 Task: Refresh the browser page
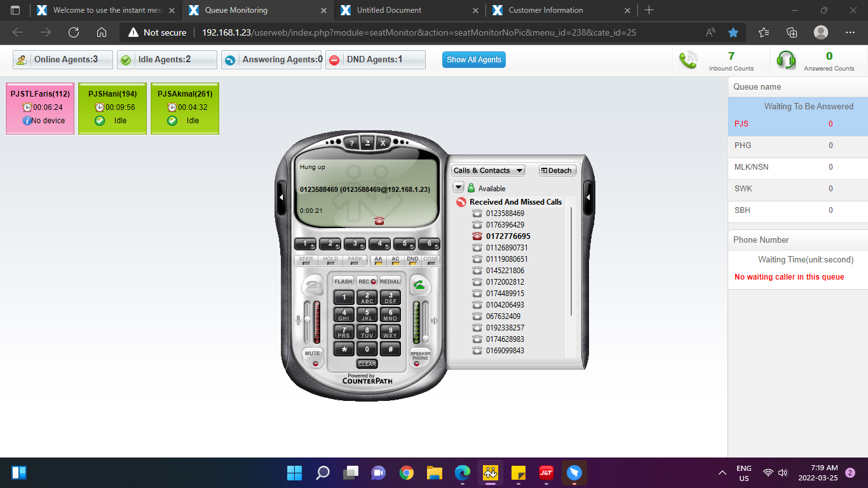coord(74,32)
